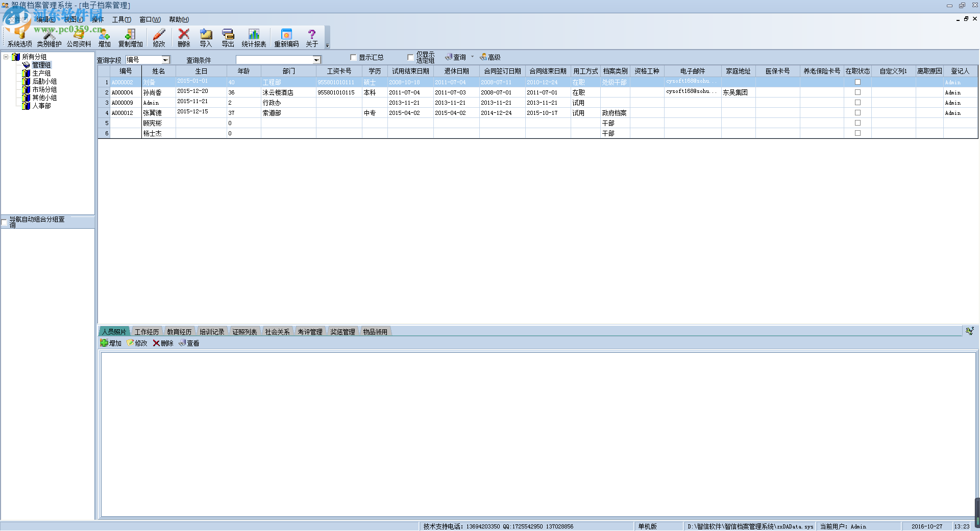Open the 关于 question mark icon
Screen dimensions: 980x531
311,38
